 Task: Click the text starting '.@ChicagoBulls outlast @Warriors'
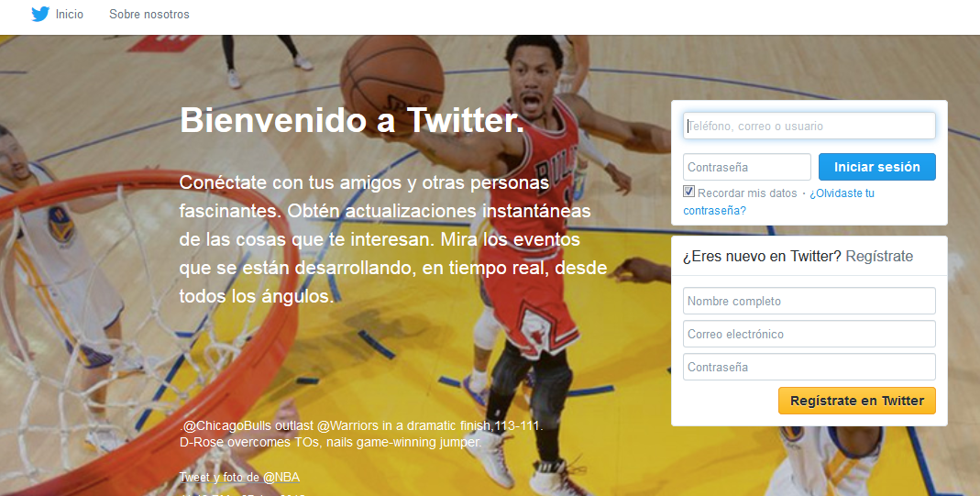click(x=361, y=425)
